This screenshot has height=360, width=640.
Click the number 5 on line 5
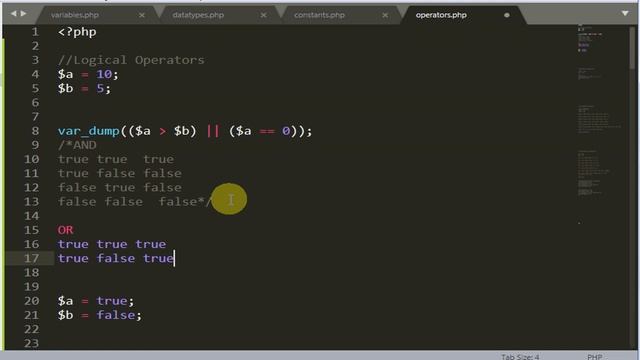(100, 88)
